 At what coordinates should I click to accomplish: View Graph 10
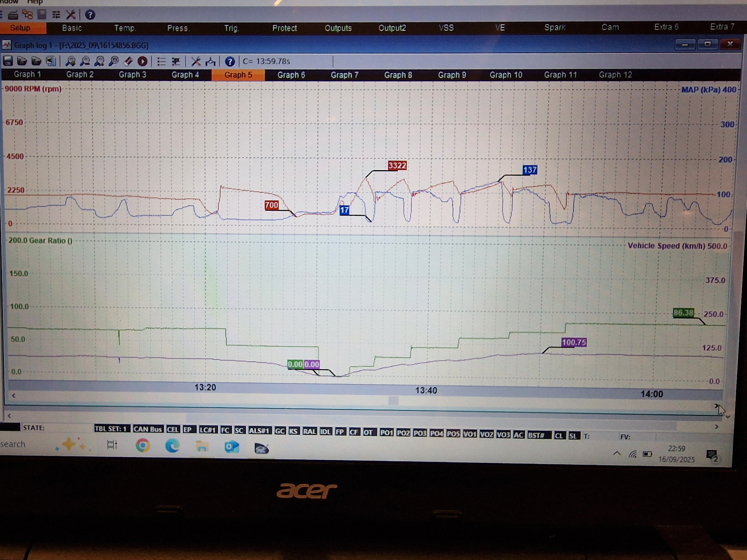point(506,75)
